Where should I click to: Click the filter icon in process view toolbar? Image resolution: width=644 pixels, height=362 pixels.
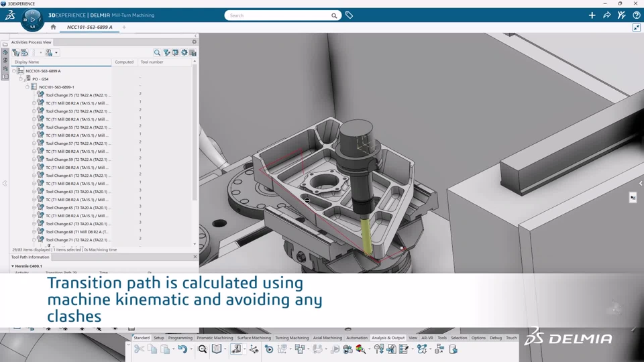click(x=166, y=52)
